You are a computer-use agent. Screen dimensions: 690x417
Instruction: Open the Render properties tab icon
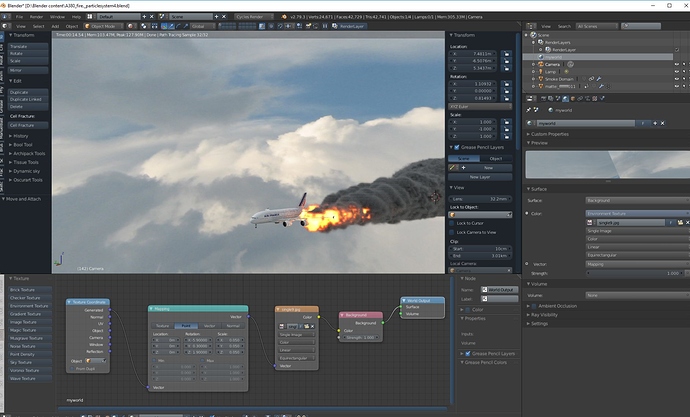(x=543, y=99)
